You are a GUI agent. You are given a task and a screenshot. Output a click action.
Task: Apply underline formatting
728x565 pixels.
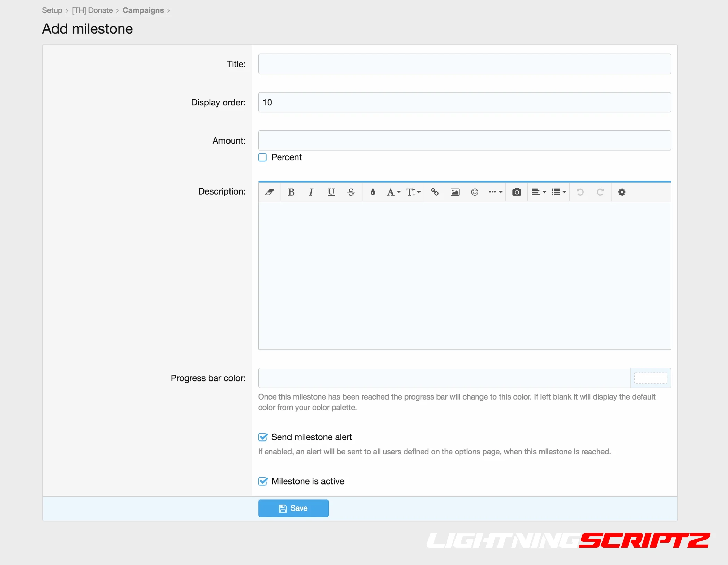tap(331, 192)
